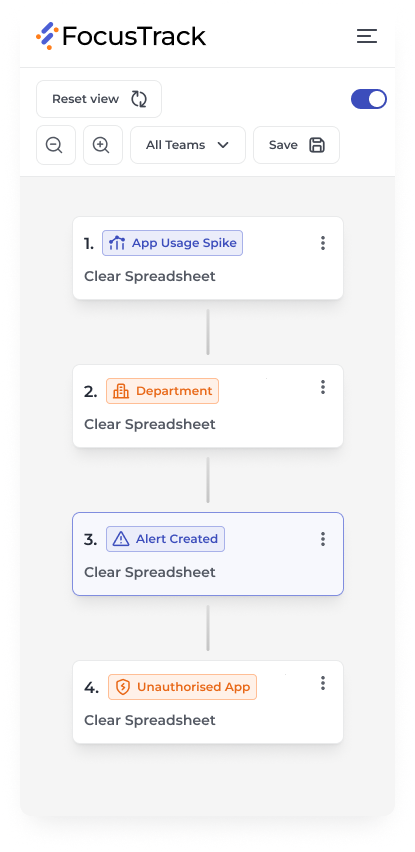This screenshot has width=415, height=852.
Task: Click the shield icon on Unauthorised App
Action: click(123, 687)
